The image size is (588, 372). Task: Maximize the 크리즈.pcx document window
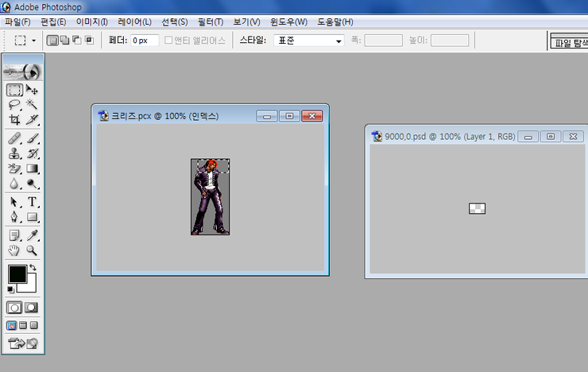(289, 116)
